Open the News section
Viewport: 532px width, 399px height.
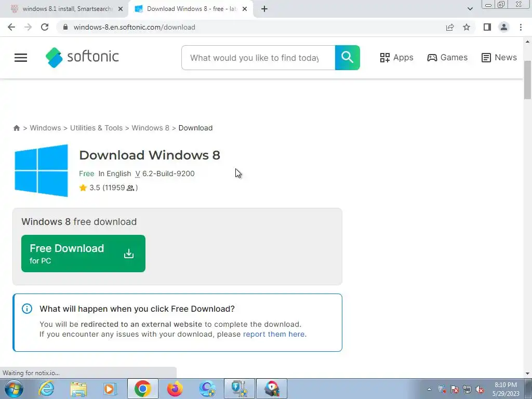(499, 58)
